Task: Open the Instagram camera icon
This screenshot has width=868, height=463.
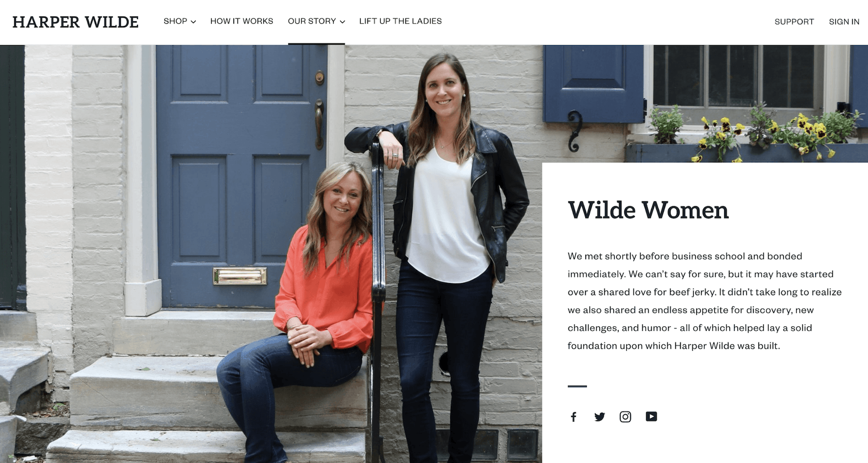Action: pyautogui.click(x=625, y=417)
